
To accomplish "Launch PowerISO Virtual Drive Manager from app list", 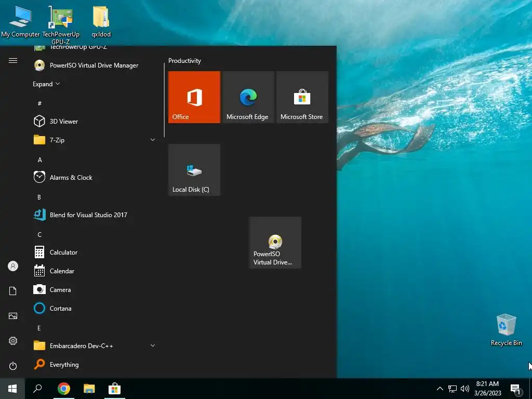I will (94, 65).
